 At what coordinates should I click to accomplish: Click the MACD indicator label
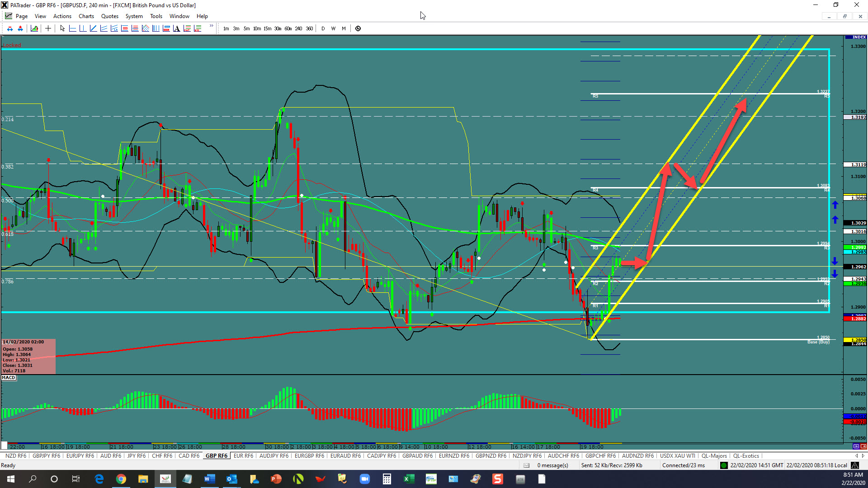pyautogui.click(x=9, y=378)
